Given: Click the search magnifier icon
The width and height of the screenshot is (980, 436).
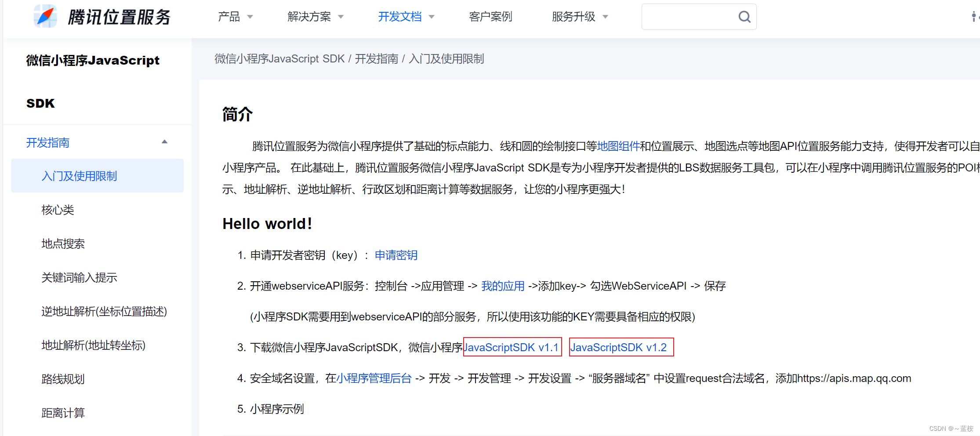Looking at the screenshot, I should [744, 17].
